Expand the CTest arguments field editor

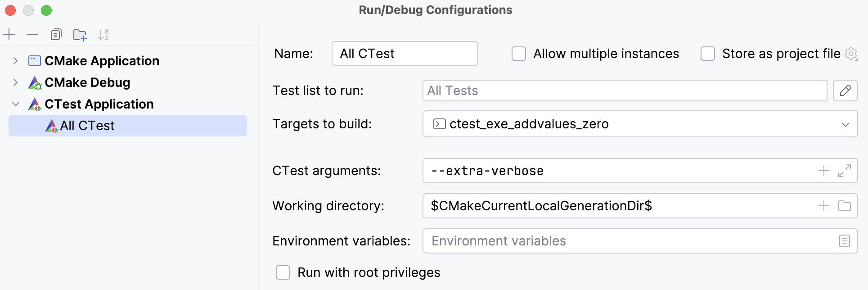pyautogui.click(x=844, y=171)
